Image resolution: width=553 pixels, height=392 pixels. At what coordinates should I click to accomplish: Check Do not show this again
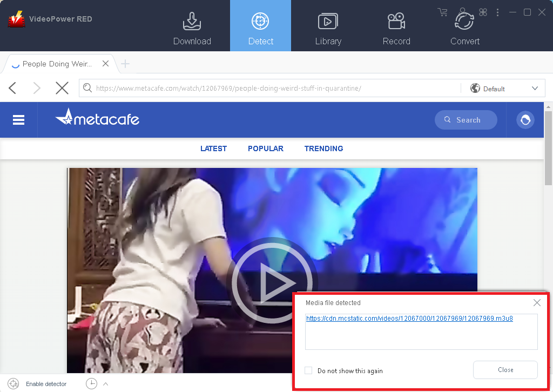pos(308,370)
